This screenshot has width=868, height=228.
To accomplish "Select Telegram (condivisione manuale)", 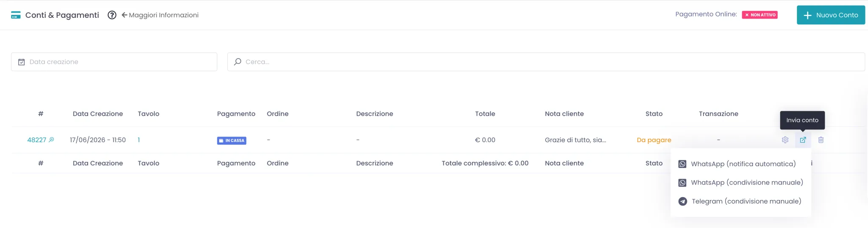I will pyautogui.click(x=740, y=201).
